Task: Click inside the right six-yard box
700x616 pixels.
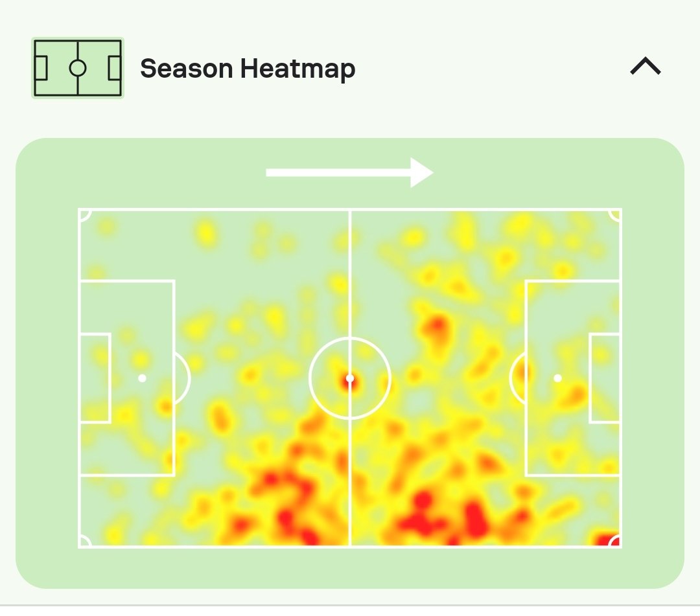Action: coord(605,378)
